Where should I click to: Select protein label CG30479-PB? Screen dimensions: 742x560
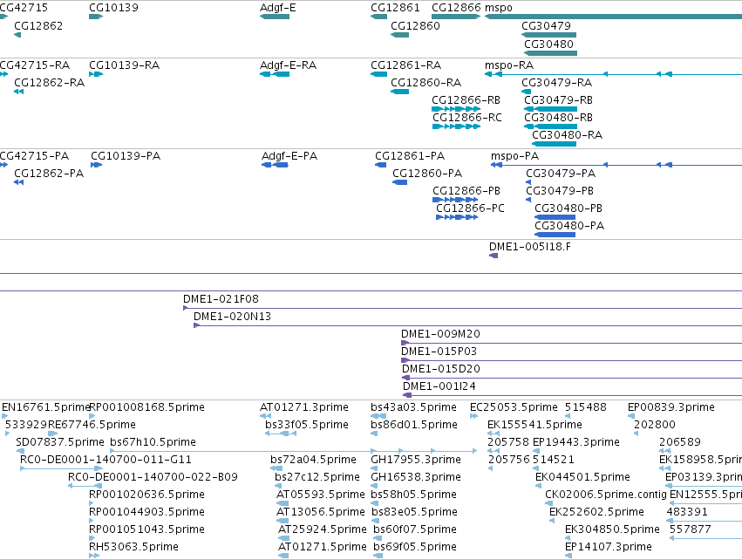click(560, 191)
